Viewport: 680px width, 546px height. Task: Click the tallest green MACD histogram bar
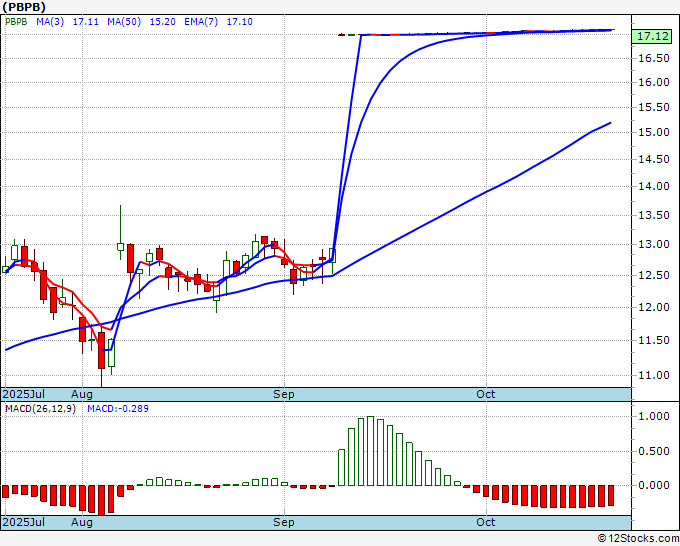[370, 451]
